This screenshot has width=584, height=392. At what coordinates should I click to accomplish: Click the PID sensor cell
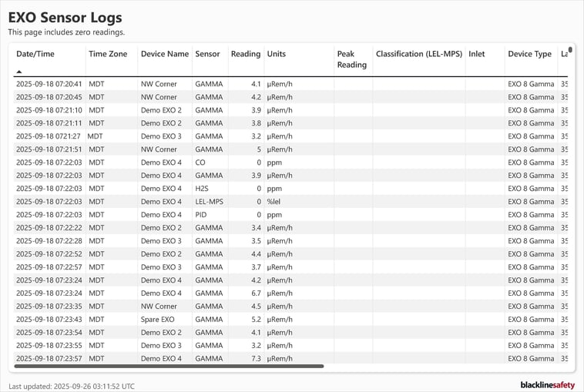tap(201, 214)
